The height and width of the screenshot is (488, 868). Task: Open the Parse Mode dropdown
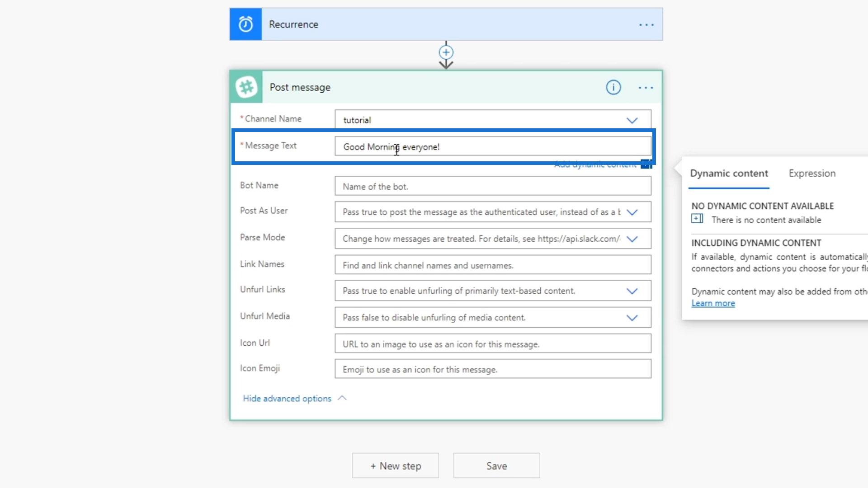(632, 239)
